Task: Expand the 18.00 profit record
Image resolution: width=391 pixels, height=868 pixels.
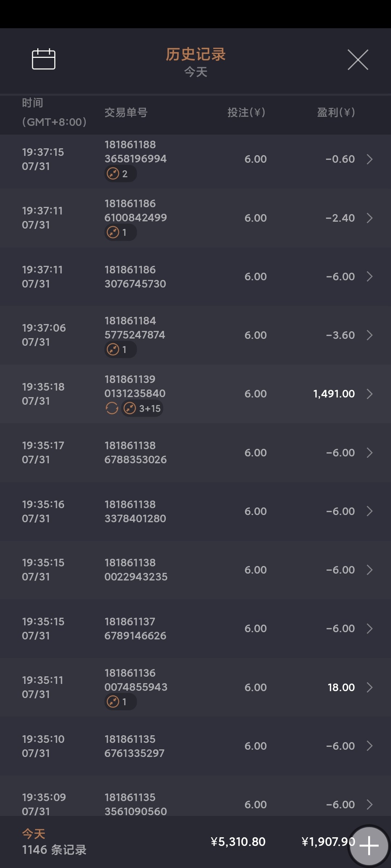Action: pyautogui.click(x=369, y=687)
